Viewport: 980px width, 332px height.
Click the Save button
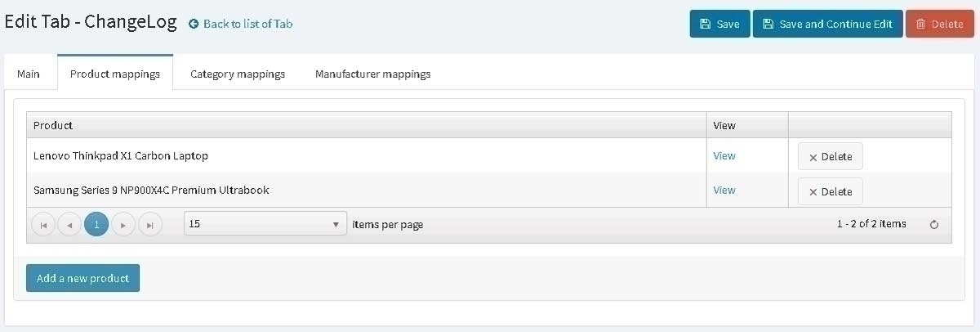(719, 24)
